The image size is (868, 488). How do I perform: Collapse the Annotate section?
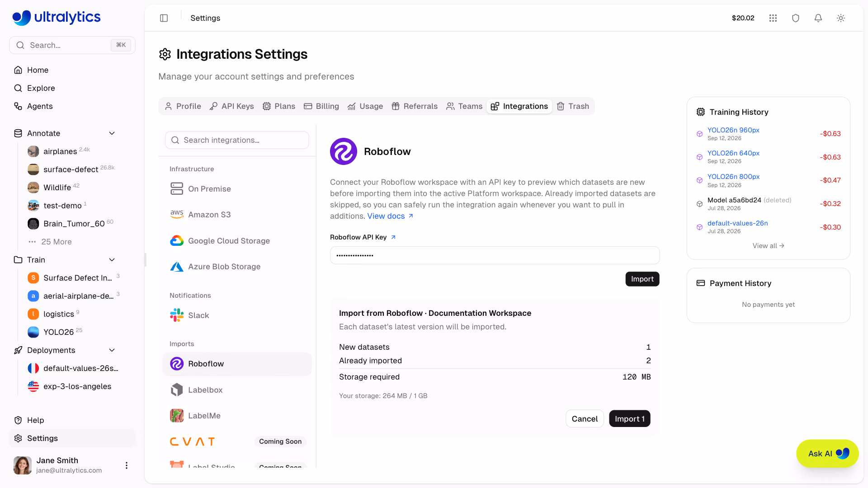112,133
